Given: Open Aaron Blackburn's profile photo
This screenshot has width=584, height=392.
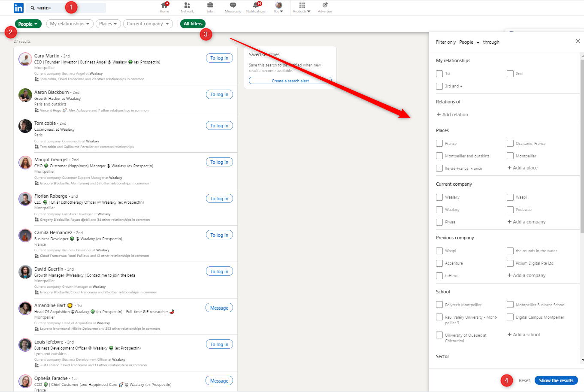Looking at the screenshot, I should [25, 95].
